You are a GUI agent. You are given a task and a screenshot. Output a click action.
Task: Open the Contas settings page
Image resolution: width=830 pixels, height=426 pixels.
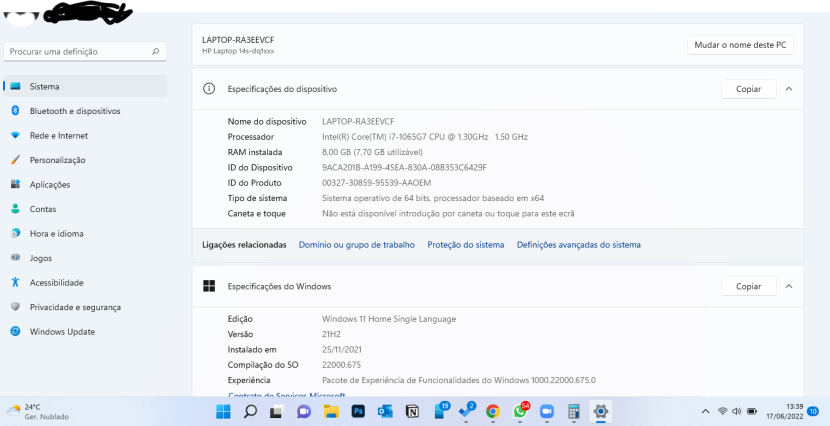(85, 209)
